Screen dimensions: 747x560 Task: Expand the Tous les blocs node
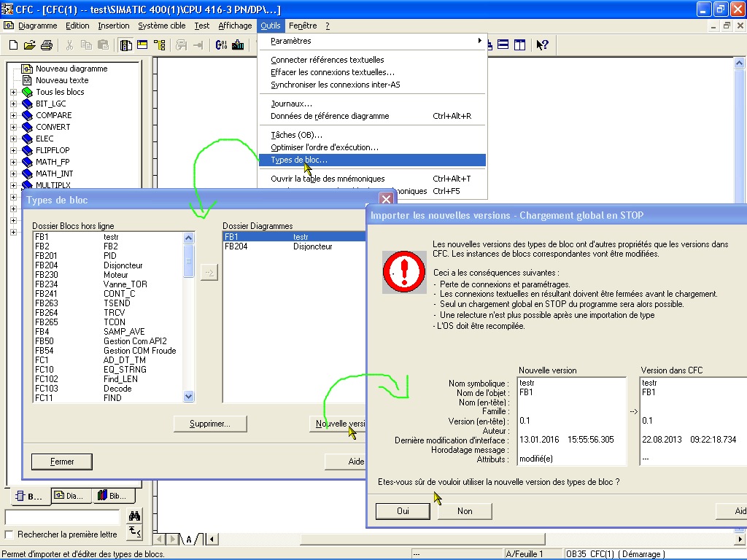pyautogui.click(x=13, y=92)
